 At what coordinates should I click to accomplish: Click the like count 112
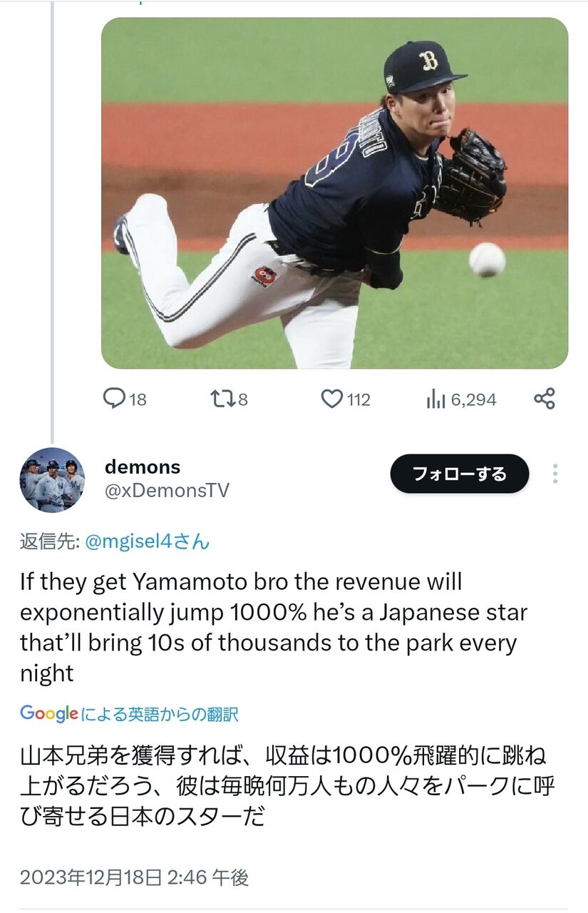359,399
